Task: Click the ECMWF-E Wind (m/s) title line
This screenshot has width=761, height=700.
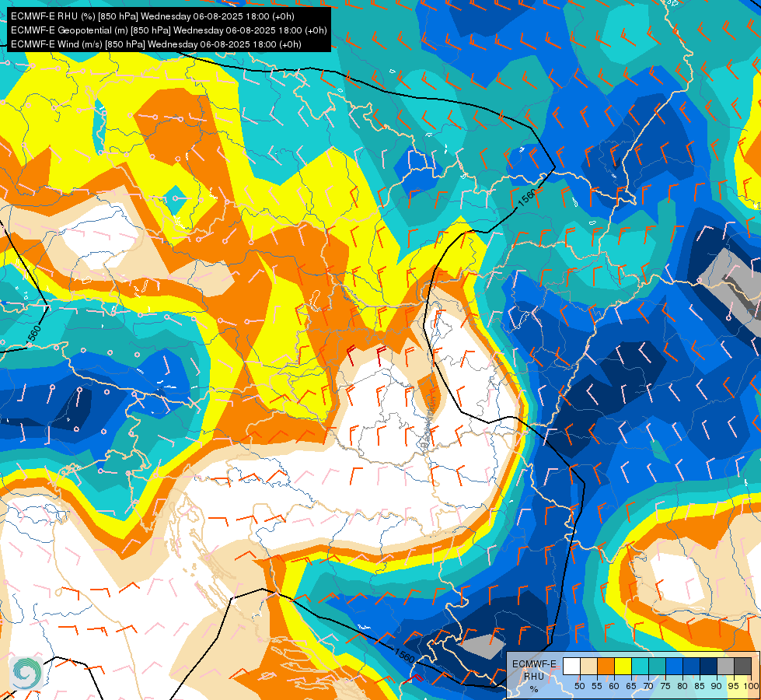Action: (x=155, y=44)
